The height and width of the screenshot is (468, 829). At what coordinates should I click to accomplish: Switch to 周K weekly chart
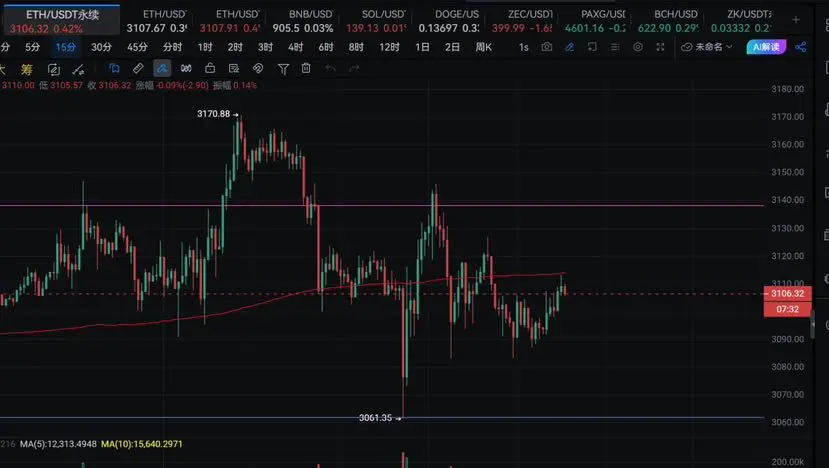(484, 47)
